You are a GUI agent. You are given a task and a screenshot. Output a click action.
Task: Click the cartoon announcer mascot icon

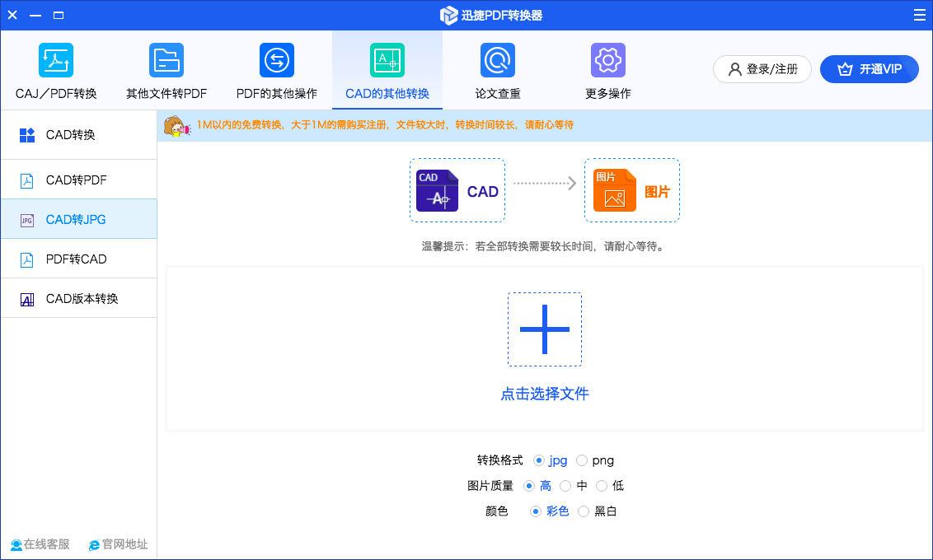pyautogui.click(x=176, y=125)
